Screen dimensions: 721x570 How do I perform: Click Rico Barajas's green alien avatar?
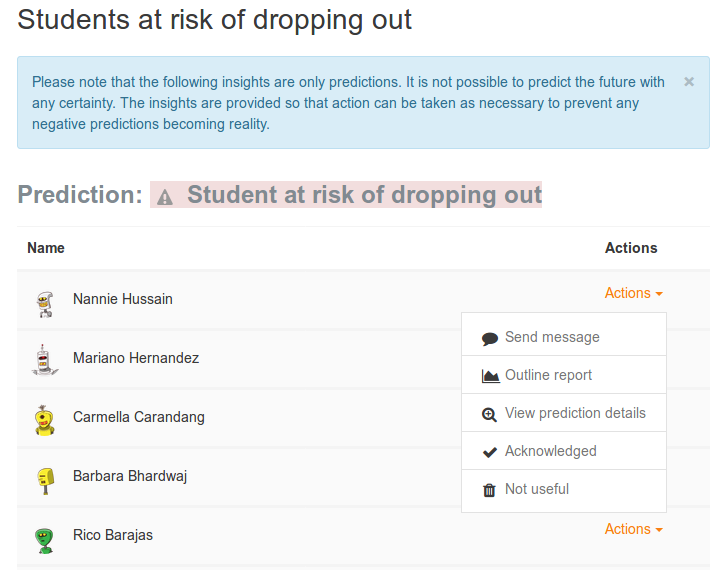(44, 540)
